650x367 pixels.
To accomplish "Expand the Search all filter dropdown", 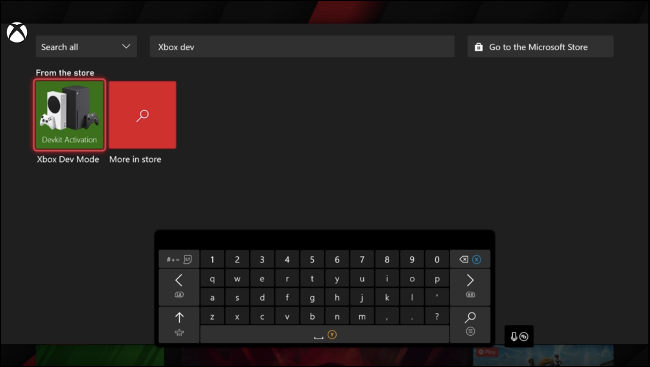I will pyautogui.click(x=86, y=46).
